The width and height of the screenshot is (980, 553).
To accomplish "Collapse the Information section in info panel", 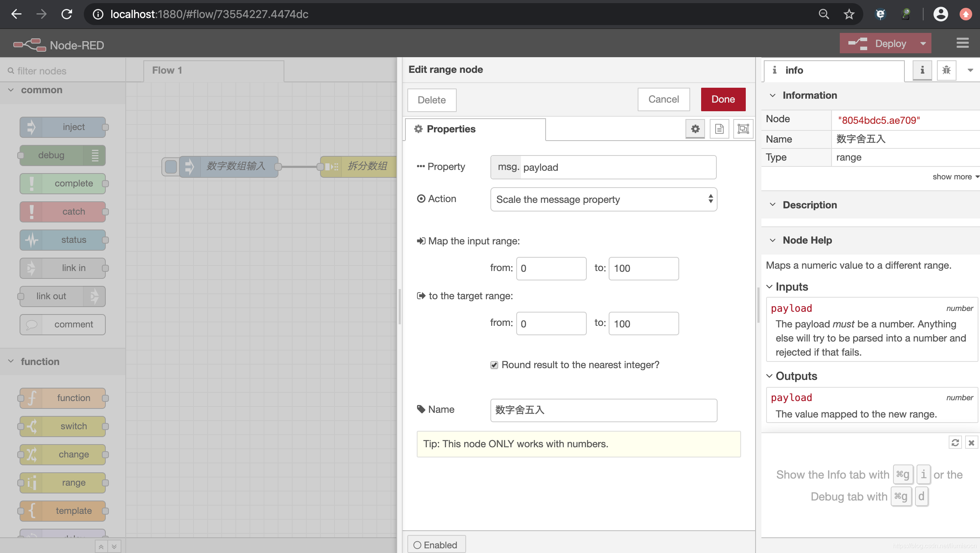I will (x=773, y=95).
